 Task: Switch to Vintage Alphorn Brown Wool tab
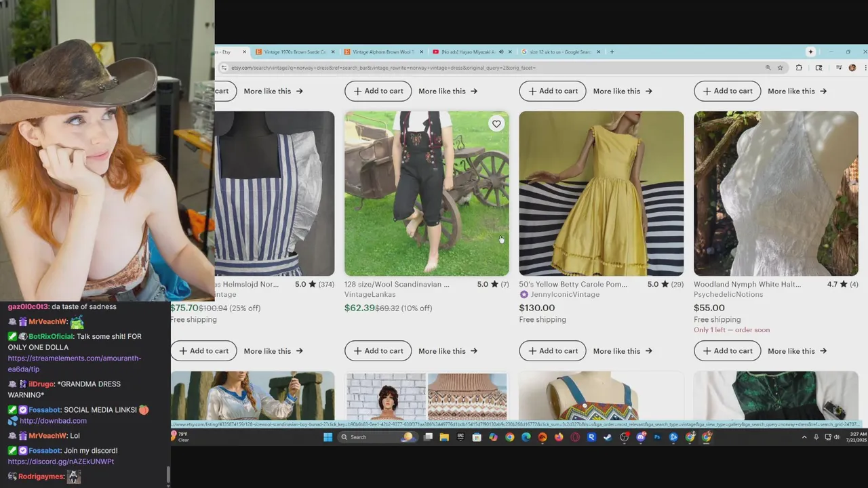click(x=382, y=52)
